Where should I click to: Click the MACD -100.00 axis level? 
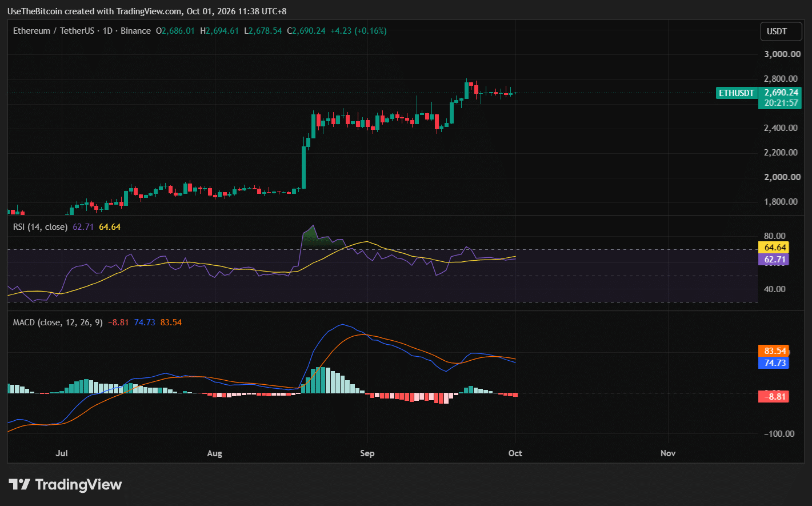pos(779,434)
